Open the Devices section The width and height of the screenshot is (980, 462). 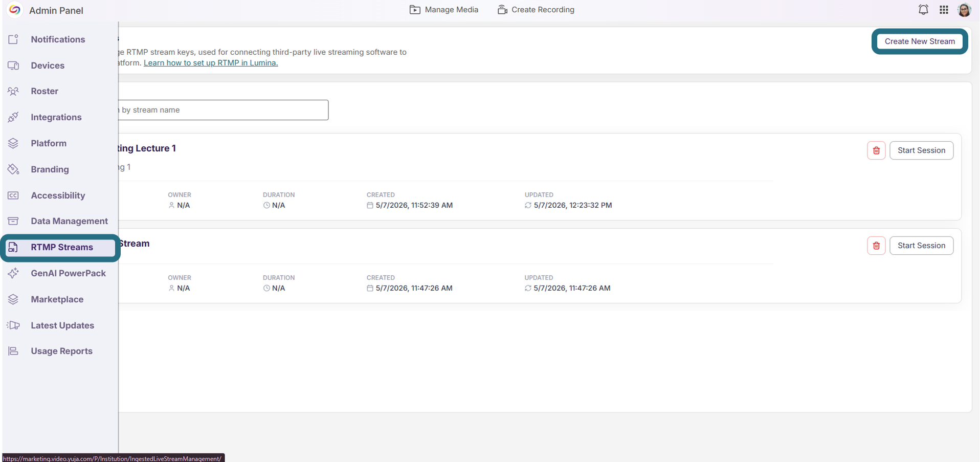coord(48,65)
